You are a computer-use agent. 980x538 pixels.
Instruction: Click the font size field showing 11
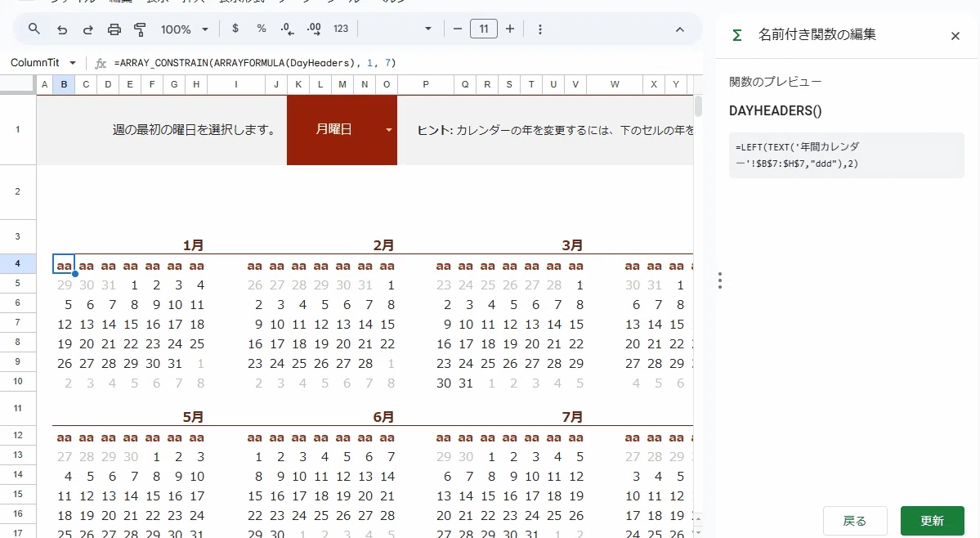[x=484, y=29]
